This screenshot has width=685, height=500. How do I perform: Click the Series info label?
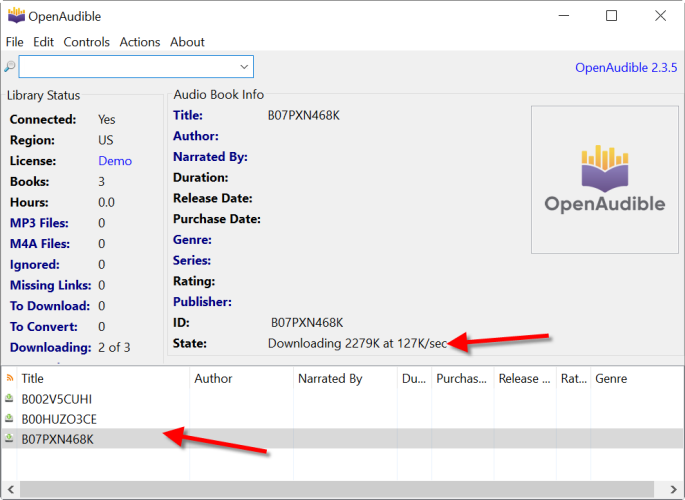click(192, 260)
